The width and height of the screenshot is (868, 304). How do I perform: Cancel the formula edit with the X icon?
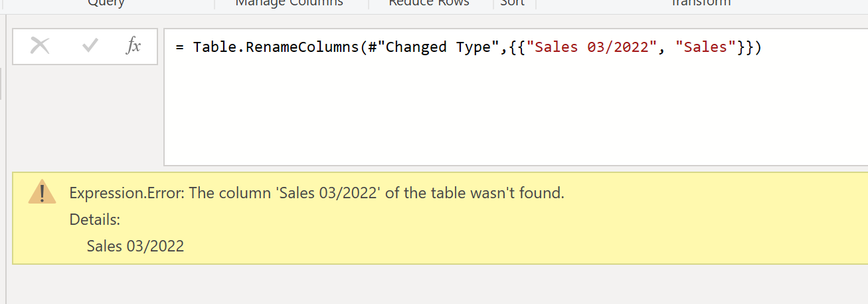point(41,46)
